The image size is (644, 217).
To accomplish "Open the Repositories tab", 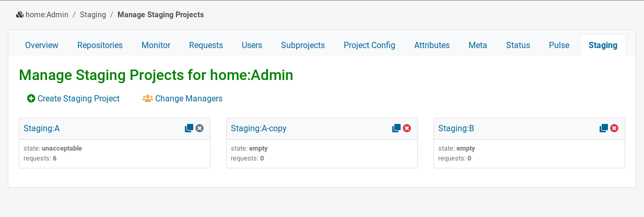I will (x=100, y=45).
